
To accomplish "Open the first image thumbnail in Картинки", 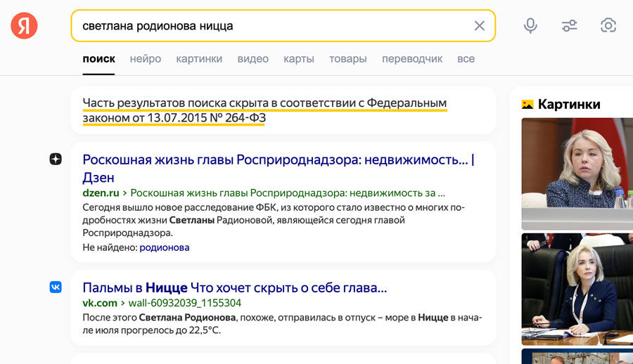I will pos(577,174).
